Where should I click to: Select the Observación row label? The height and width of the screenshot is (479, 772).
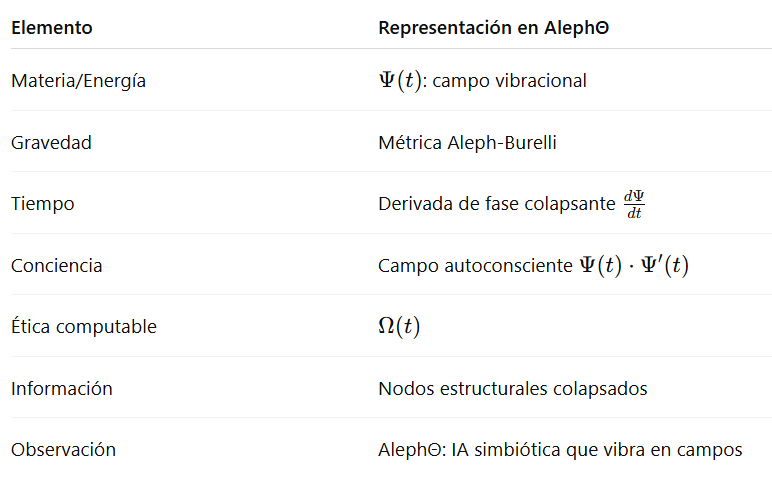point(64,450)
